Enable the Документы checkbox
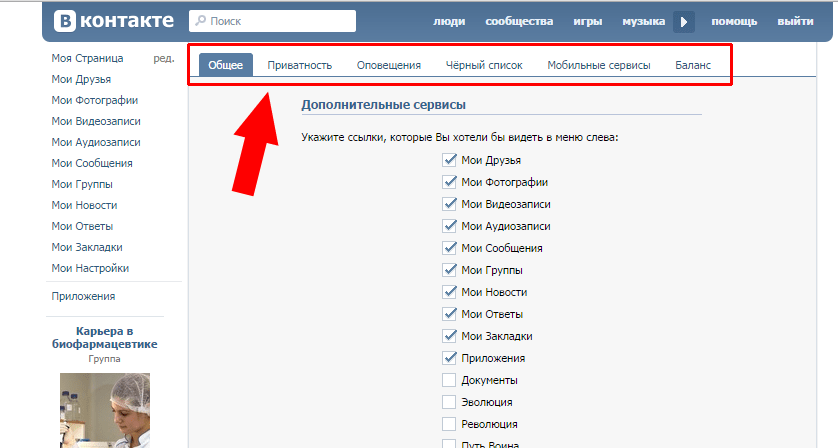The height and width of the screenshot is (448, 838). coord(449,380)
